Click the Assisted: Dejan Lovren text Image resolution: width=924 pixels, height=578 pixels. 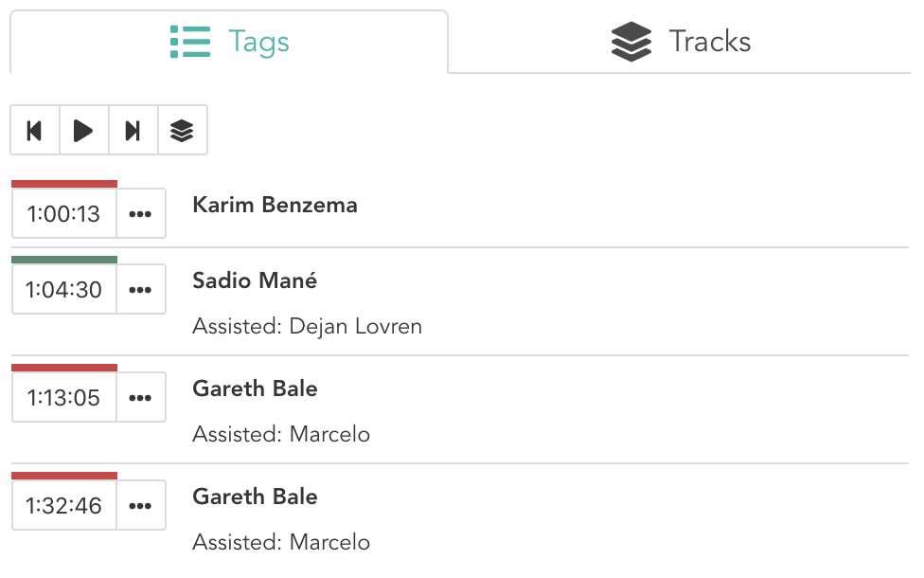[x=307, y=327]
